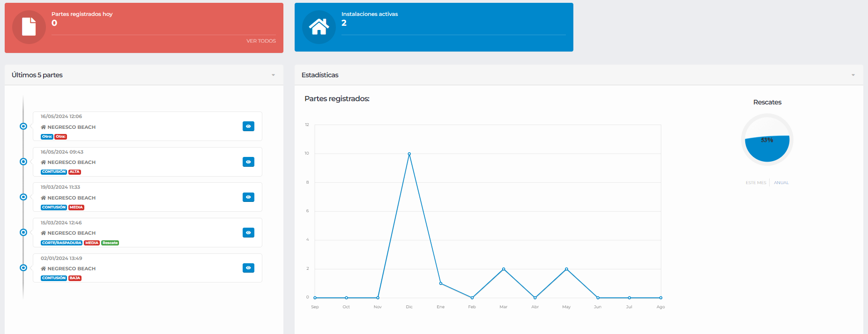Collapse the Últimos 5 partes panel
868x334 pixels.
273,75
